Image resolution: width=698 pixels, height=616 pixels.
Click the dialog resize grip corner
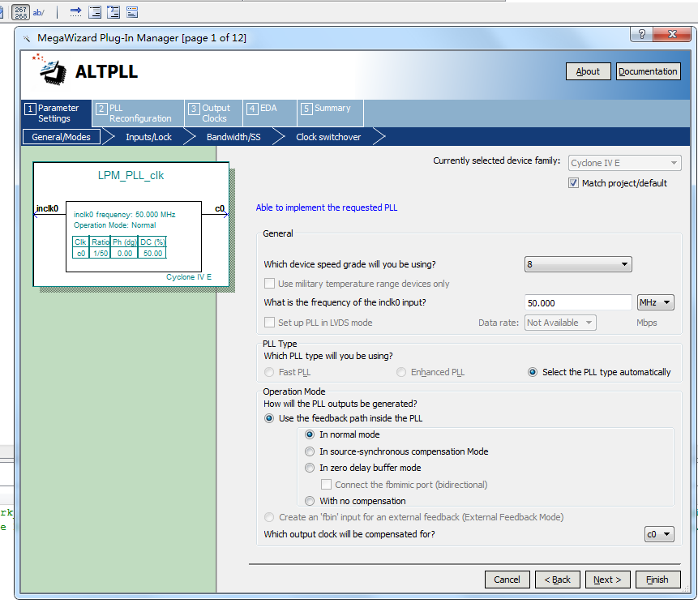[x=687, y=588]
